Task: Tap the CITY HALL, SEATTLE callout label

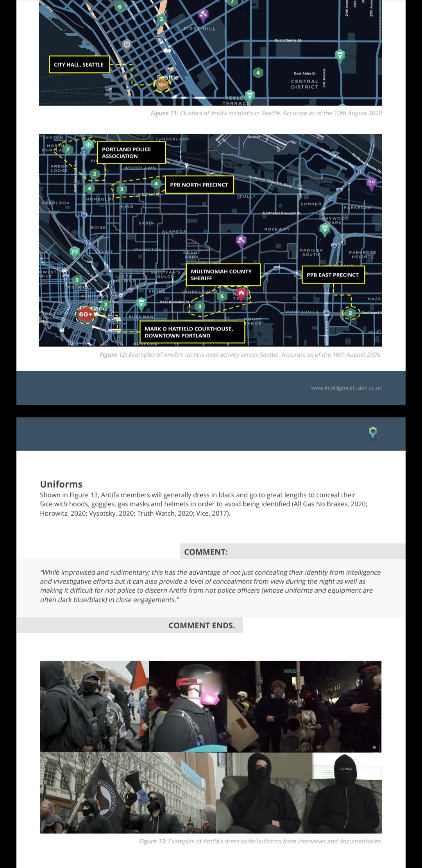Action: tap(79, 65)
